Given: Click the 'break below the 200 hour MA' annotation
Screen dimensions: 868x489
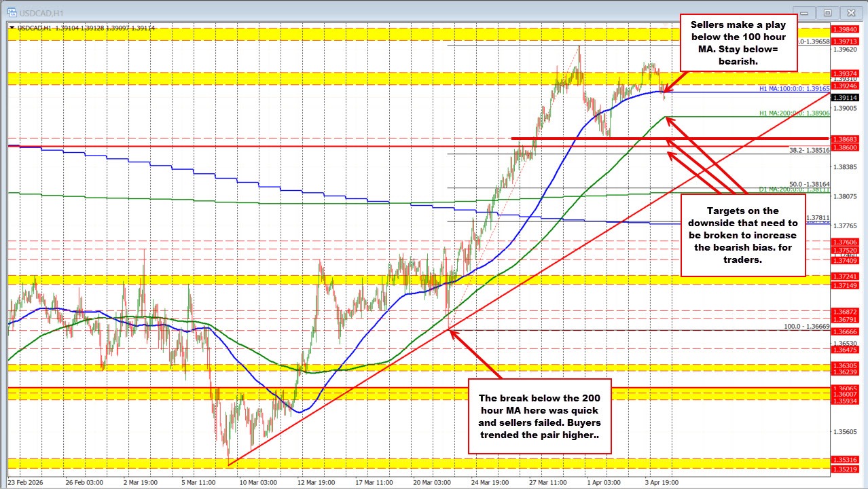Looking at the screenshot, I should click(x=540, y=416).
